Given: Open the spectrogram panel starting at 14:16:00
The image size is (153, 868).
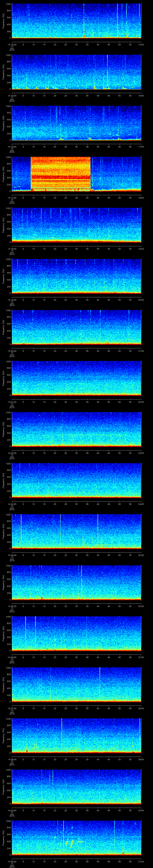Looking at the screenshot, I should [76, 123].
